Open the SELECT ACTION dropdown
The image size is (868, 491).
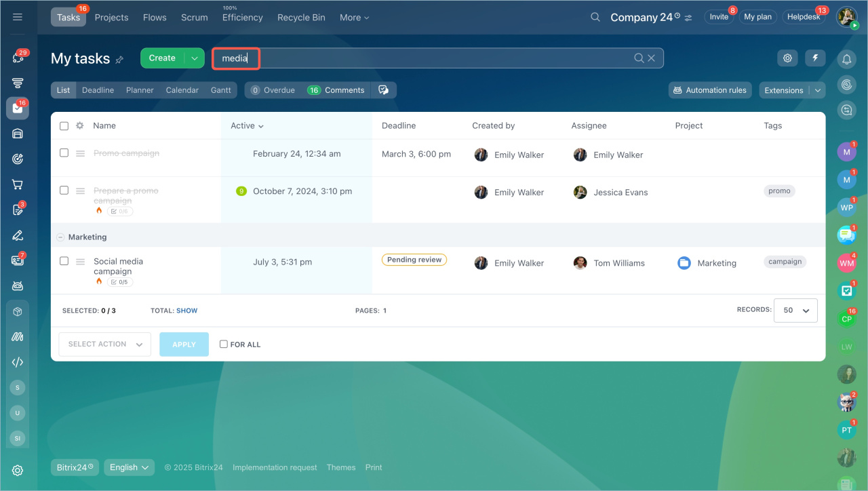104,345
